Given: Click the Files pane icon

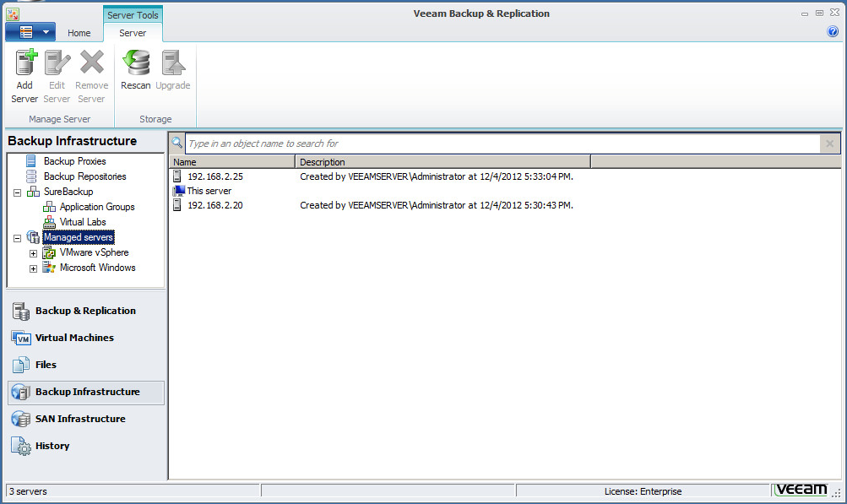Looking at the screenshot, I should [21, 366].
